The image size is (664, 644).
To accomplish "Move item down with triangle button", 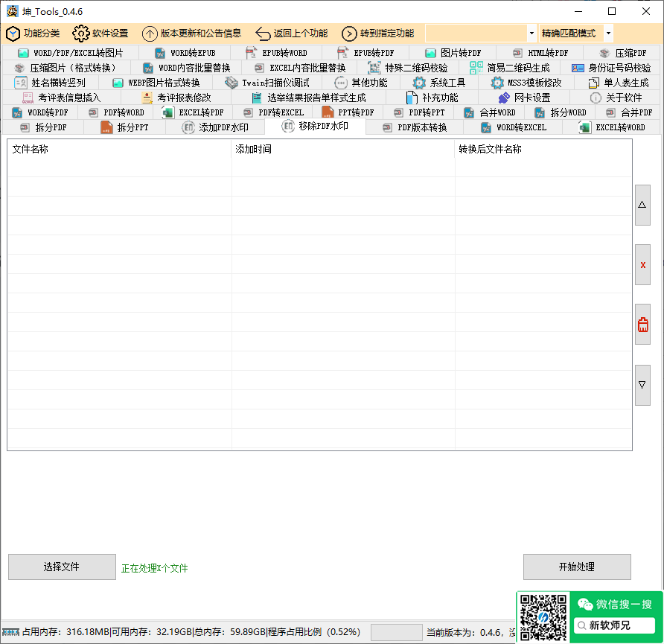I will coord(642,385).
